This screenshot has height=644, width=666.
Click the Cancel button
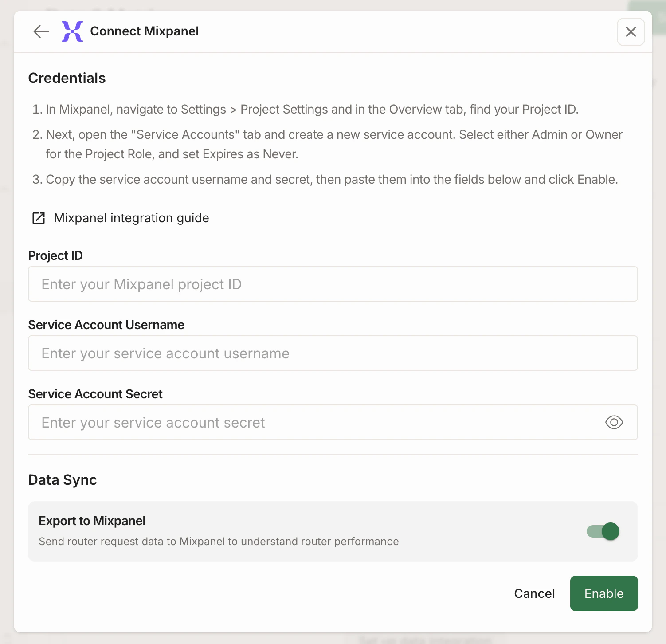coord(534,593)
